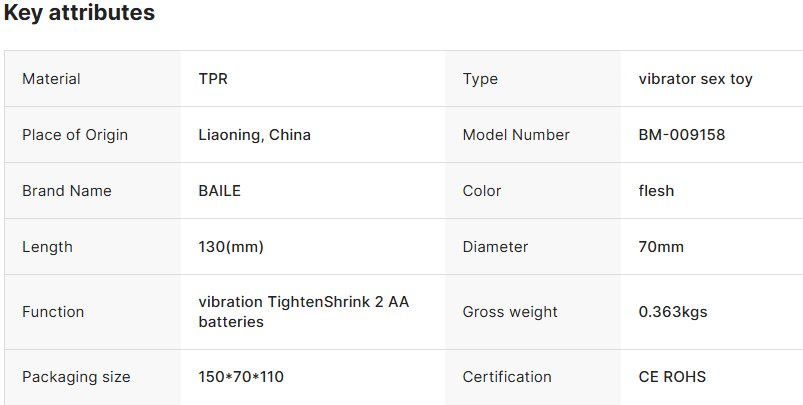Select the 150*70*110 packaging value
This screenshot has height=405, width=803.
click(x=241, y=377)
